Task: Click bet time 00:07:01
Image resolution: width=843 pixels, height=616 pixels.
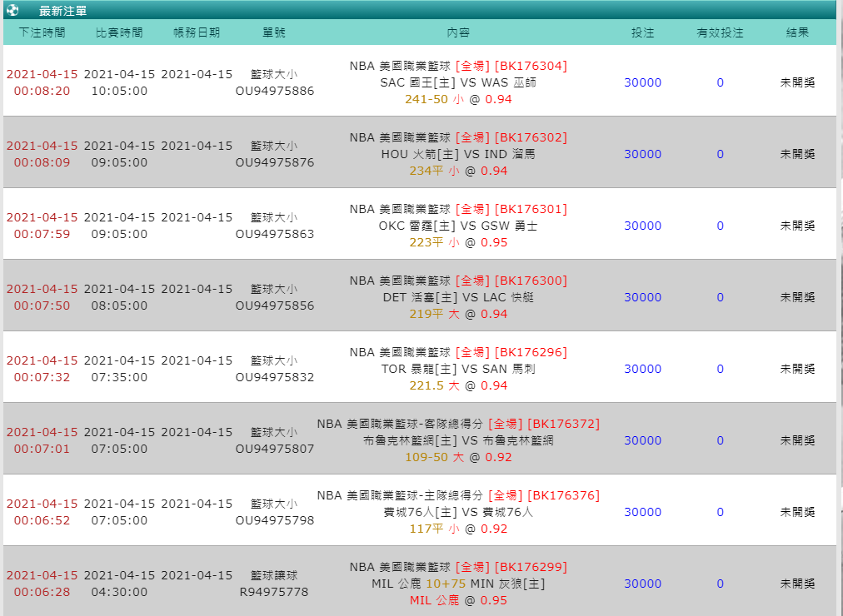Action: [x=42, y=449]
